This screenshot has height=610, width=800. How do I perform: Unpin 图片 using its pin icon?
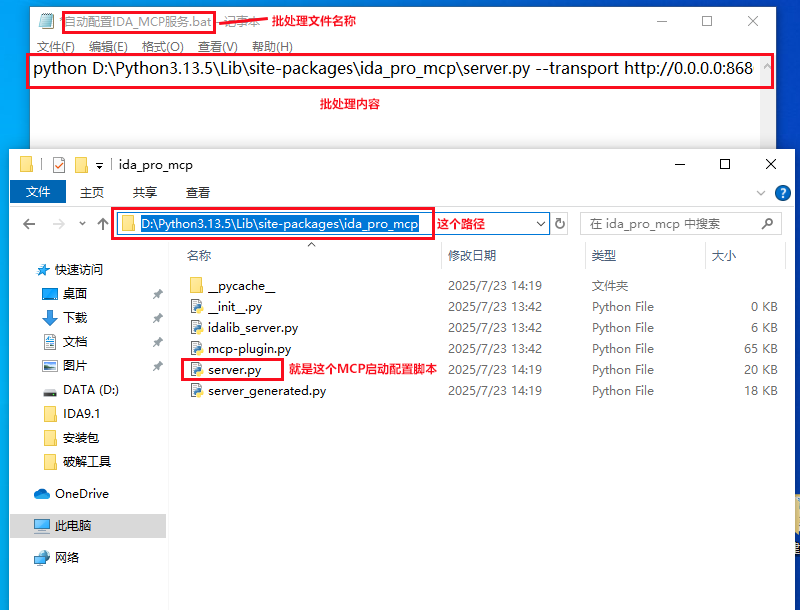(x=158, y=366)
